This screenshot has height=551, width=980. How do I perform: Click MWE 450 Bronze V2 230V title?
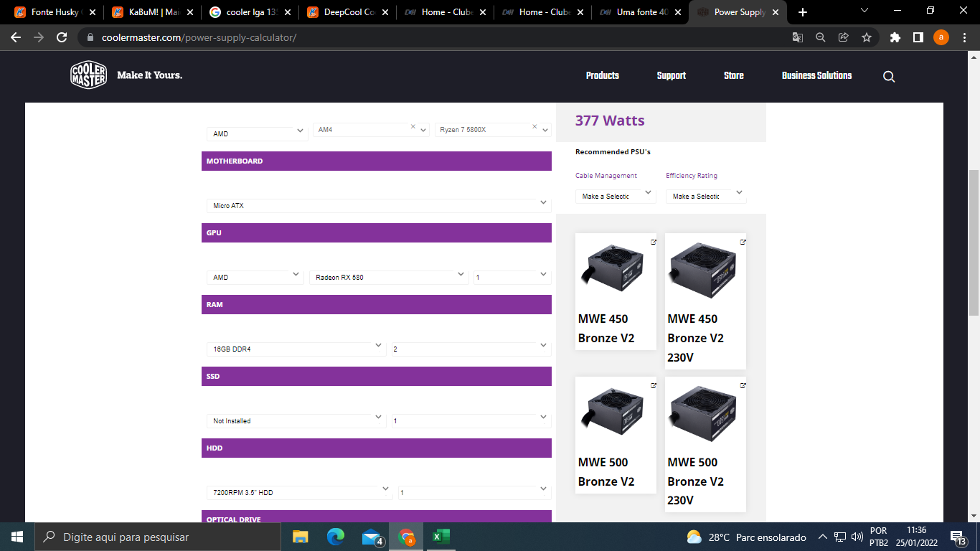pyautogui.click(x=696, y=338)
